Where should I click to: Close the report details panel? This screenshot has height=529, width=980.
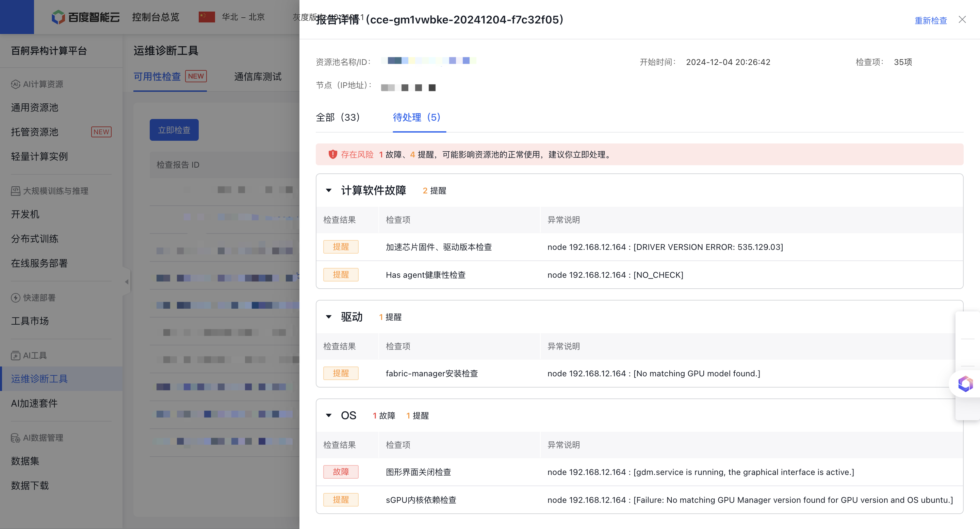click(962, 20)
